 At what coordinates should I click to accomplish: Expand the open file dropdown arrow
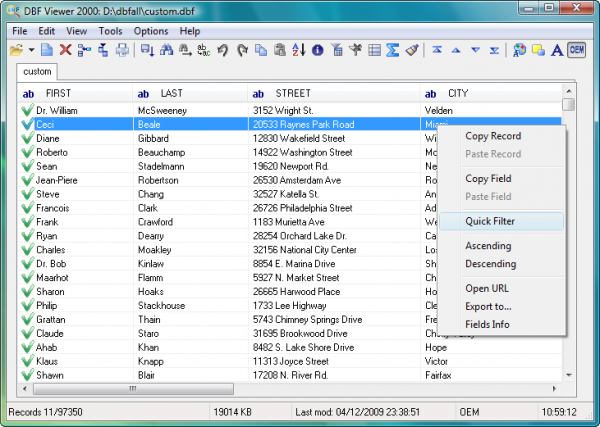click(x=32, y=49)
